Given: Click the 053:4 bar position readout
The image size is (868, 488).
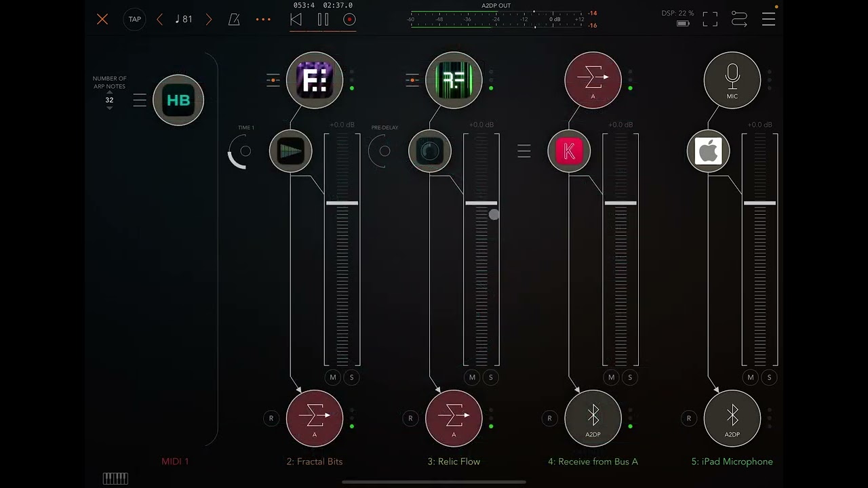Looking at the screenshot, I should point(304,5).
